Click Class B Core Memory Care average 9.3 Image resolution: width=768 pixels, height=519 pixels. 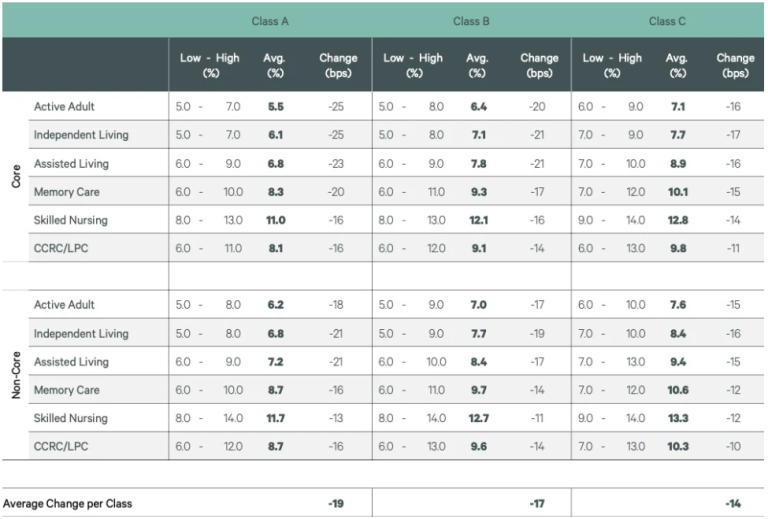(477, 191)
